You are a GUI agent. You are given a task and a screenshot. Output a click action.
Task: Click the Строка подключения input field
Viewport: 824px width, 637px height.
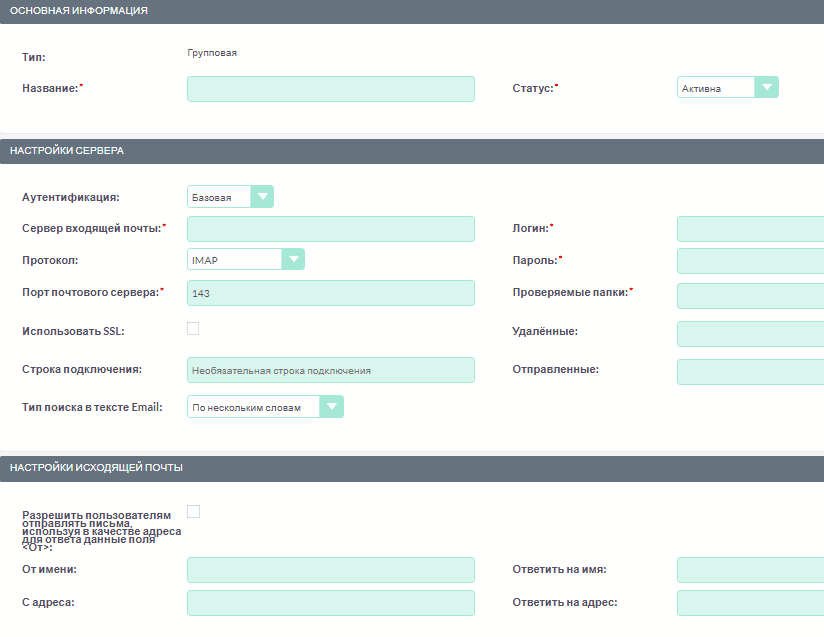tap(330, 370)
